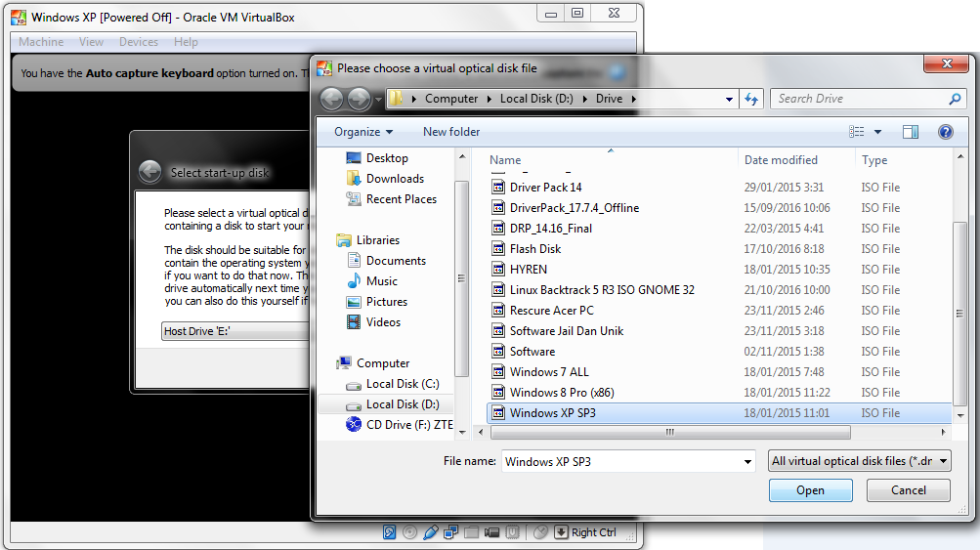Open the View menu in VirtualBox

91,42
